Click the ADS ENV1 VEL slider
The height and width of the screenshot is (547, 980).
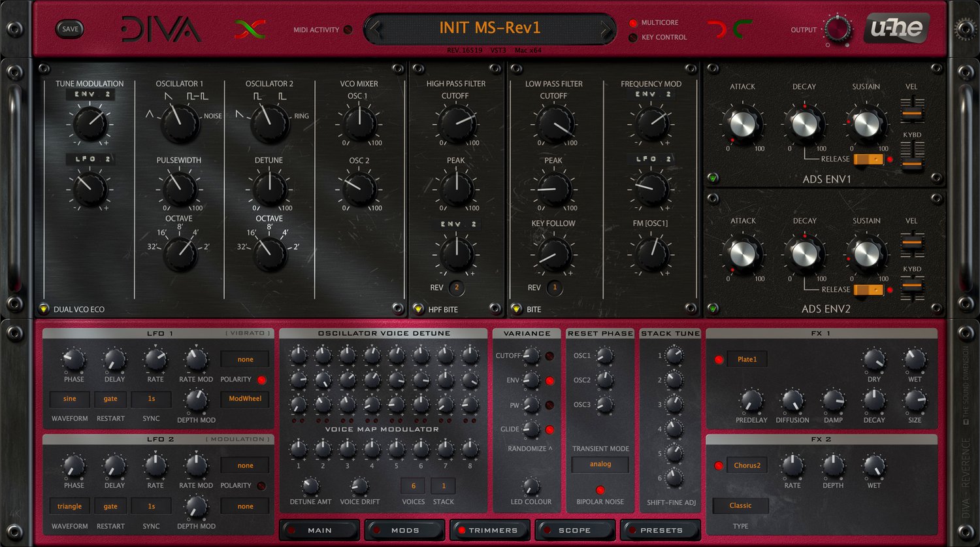click(x=911, y=112)
